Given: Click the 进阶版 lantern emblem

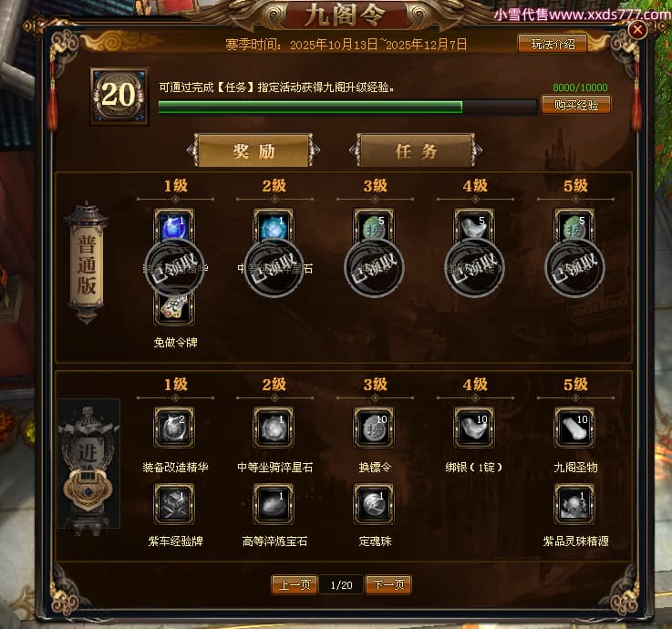Looking at the screenshot, I should tap(88, 468).
